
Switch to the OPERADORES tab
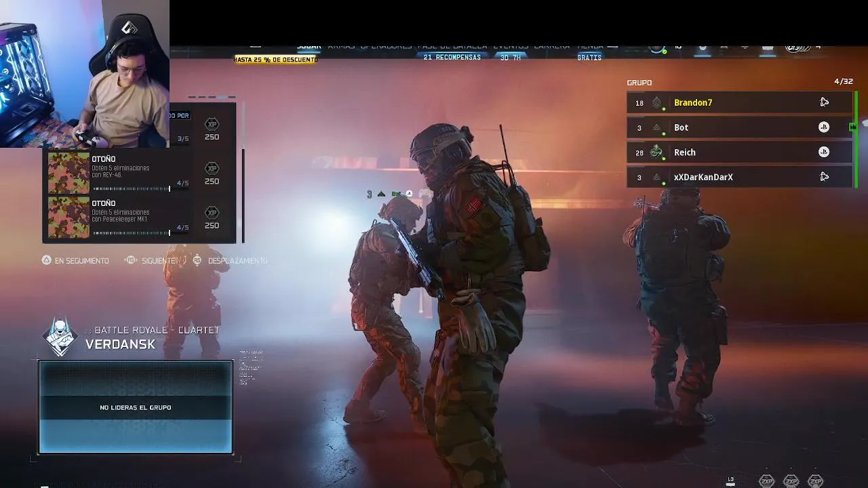coord(386,47)
